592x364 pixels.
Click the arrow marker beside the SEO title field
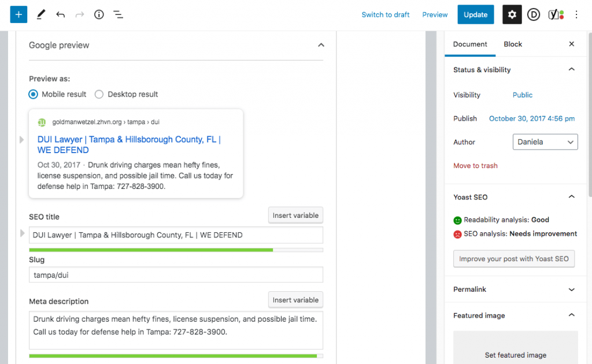coord(23,233)
